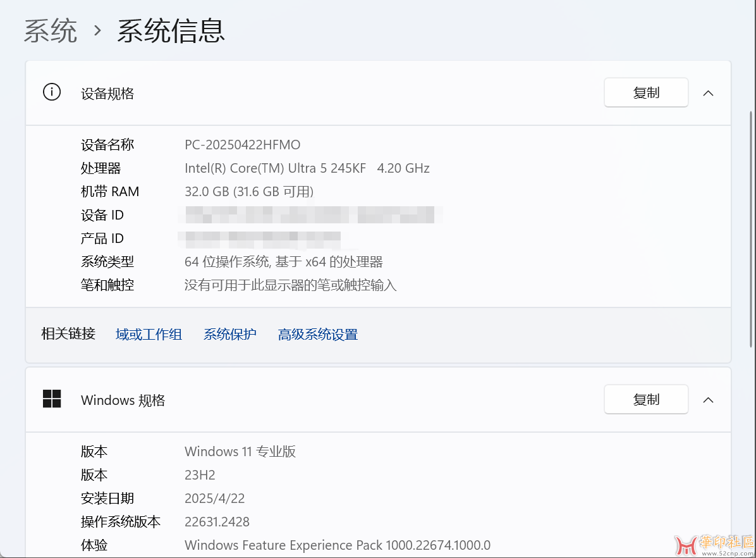Viewport: 756px width, 558px height.
Task: Click the 安装日期 label
Action: click(x=107, y=498)
